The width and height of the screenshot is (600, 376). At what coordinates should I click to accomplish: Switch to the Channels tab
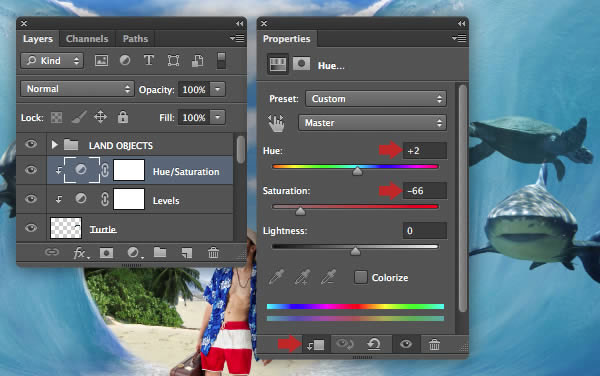(87, 39)
